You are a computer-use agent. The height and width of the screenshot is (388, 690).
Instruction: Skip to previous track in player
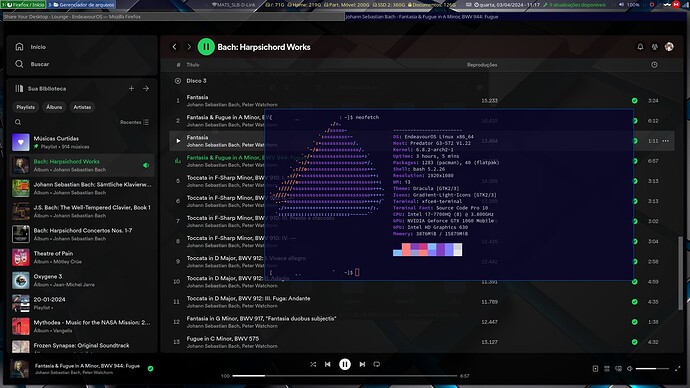click(x=327, y=364)
